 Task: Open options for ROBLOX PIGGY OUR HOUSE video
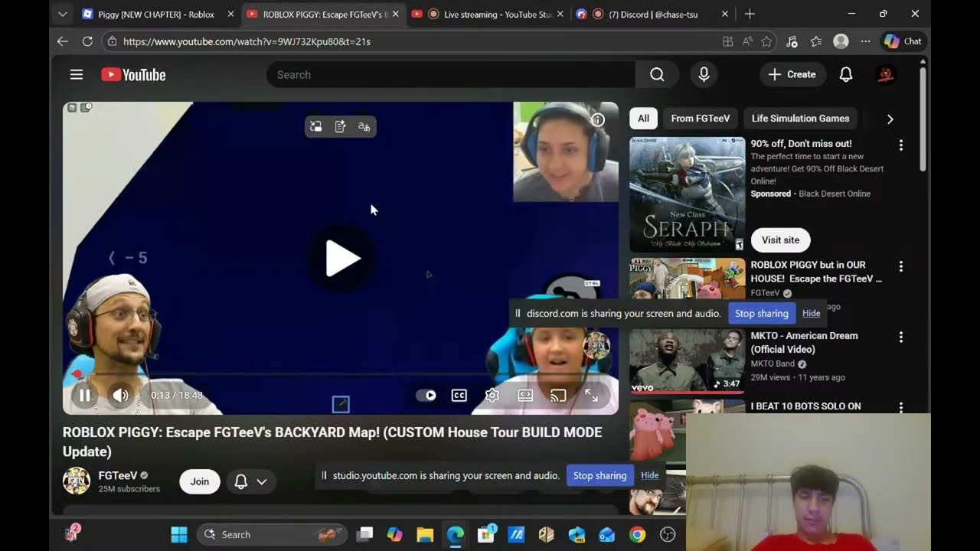tap(901, 266)
